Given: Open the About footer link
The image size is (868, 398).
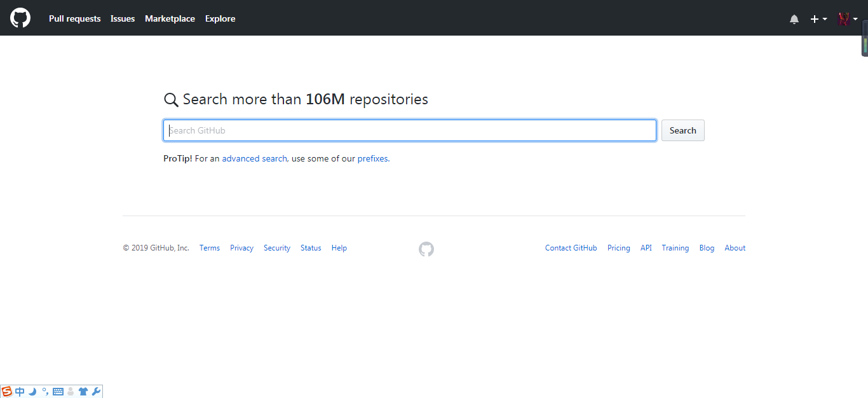Looking at the screenshot, I should point(735,248).
